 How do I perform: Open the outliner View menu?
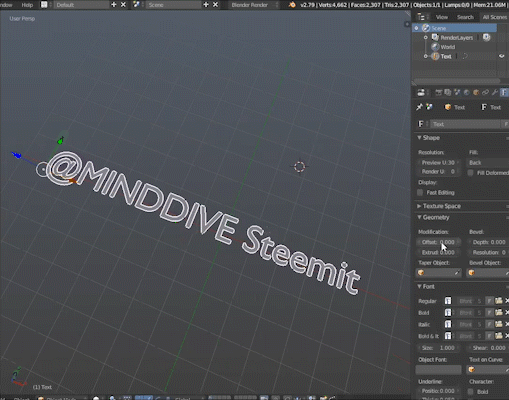pyautogui.click(x=442, y=17)
